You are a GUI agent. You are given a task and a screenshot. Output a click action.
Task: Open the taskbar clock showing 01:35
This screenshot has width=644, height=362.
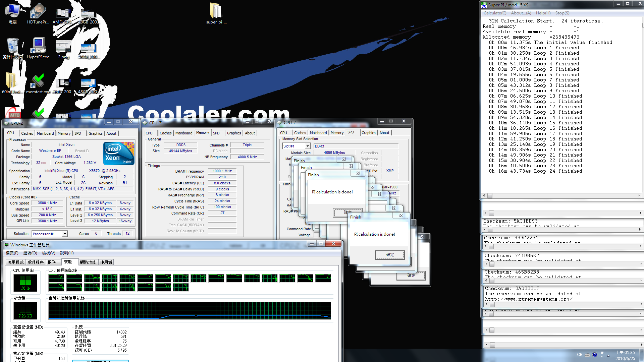click(625, 355)
